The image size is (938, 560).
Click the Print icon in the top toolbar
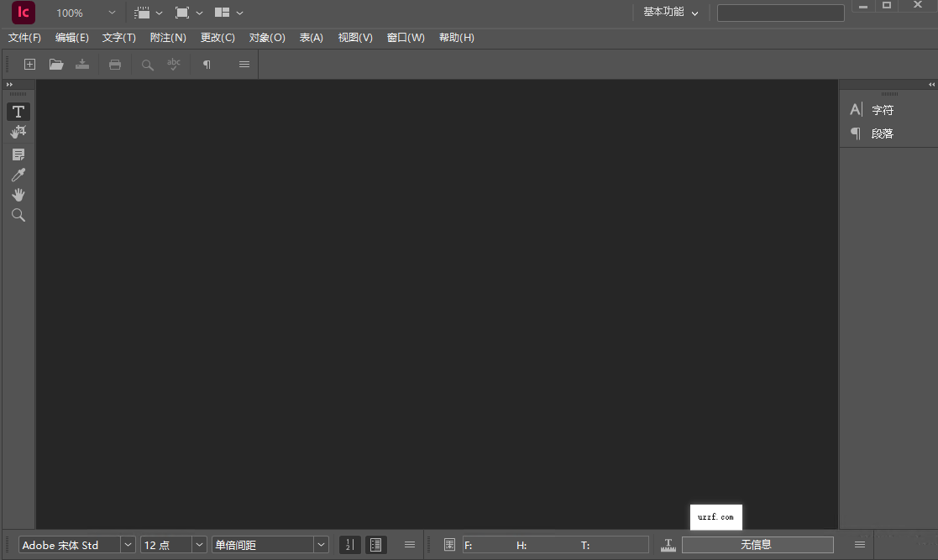pos(115,64)
